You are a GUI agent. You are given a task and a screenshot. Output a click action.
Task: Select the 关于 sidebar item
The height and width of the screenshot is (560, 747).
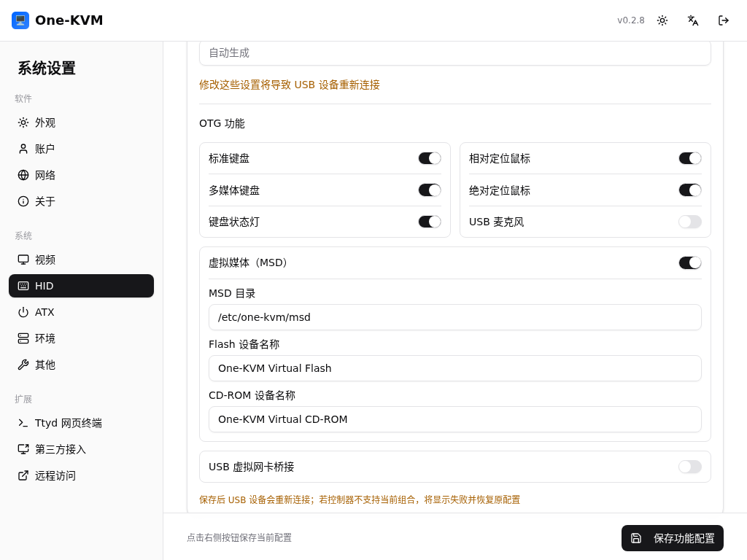coord(82,201)
